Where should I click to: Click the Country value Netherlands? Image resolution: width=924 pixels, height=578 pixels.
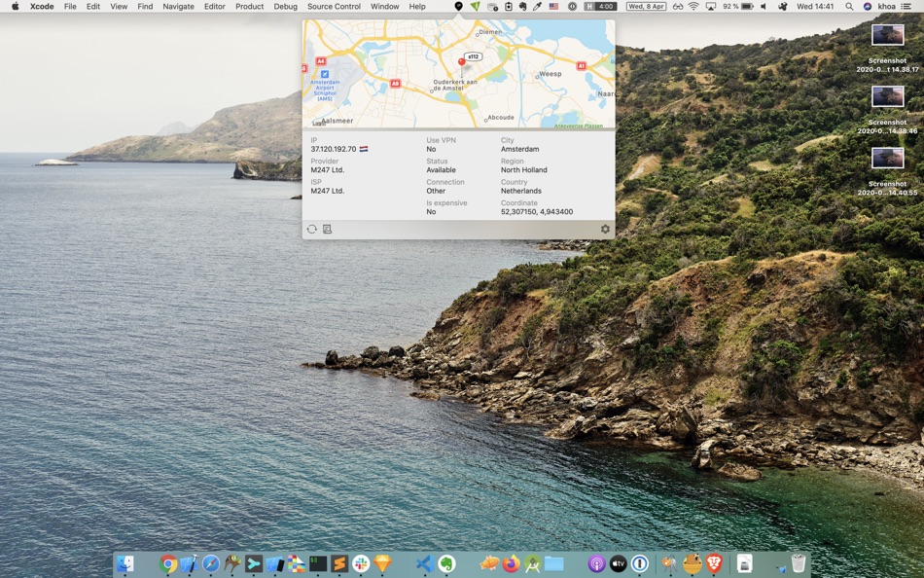[521, 191]
